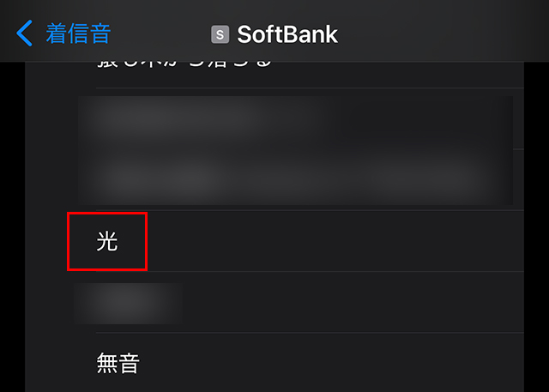Image resolution: width=549 pixels, height=392 pixels.
Task: Click inside the red highlighted box
Action: coord(107,241)
